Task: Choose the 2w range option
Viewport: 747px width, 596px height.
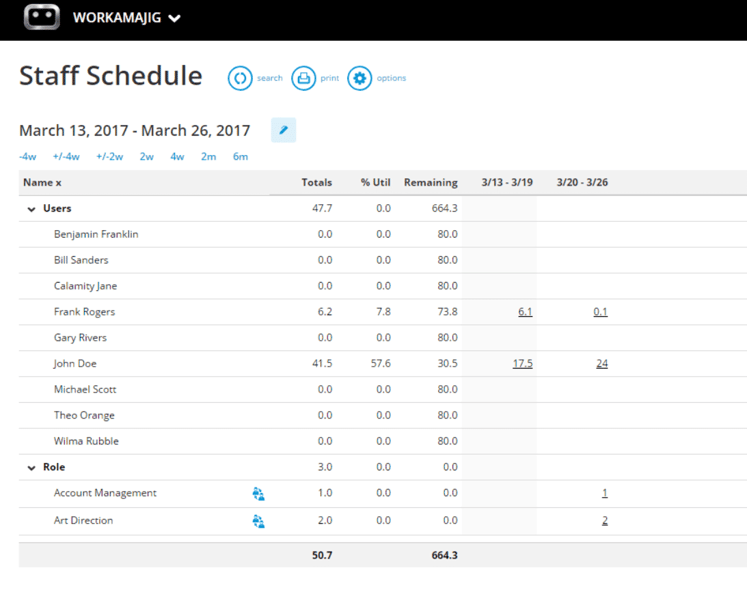Action: (x=147, y=156)
